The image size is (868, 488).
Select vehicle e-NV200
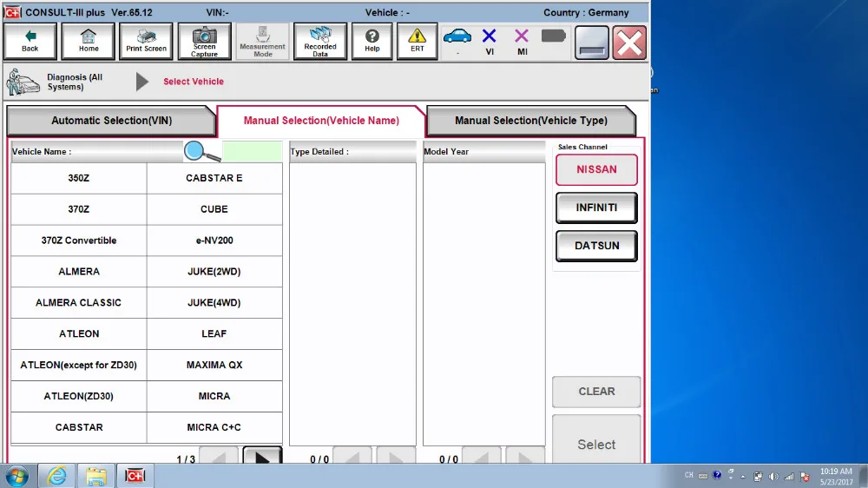(214, 241)
